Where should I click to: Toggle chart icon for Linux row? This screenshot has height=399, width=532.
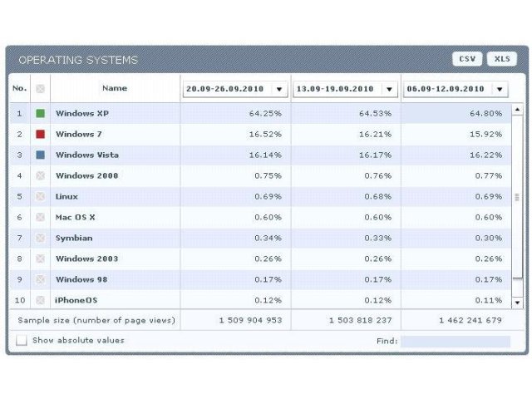[40, 196]
